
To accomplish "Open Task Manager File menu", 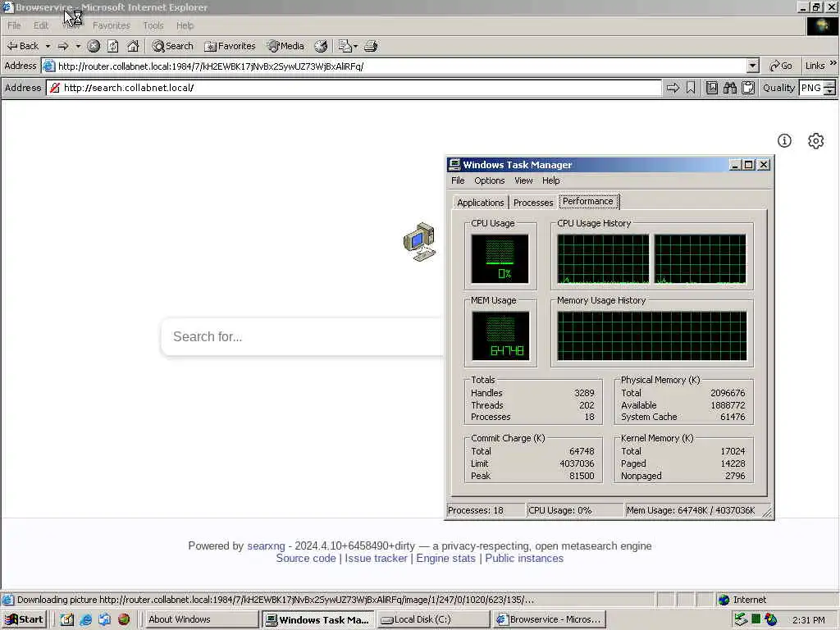I will coord(458,180).
